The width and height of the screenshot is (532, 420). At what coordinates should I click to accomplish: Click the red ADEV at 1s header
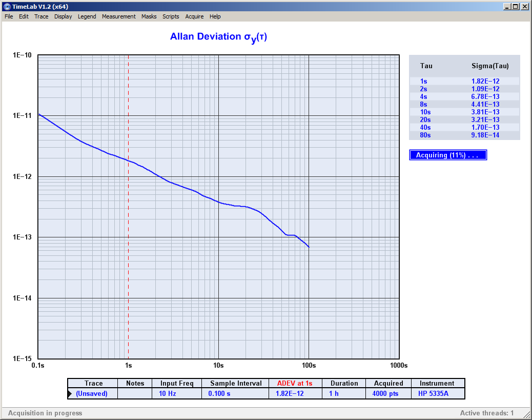pyautogui.click(x=295, y=383)
